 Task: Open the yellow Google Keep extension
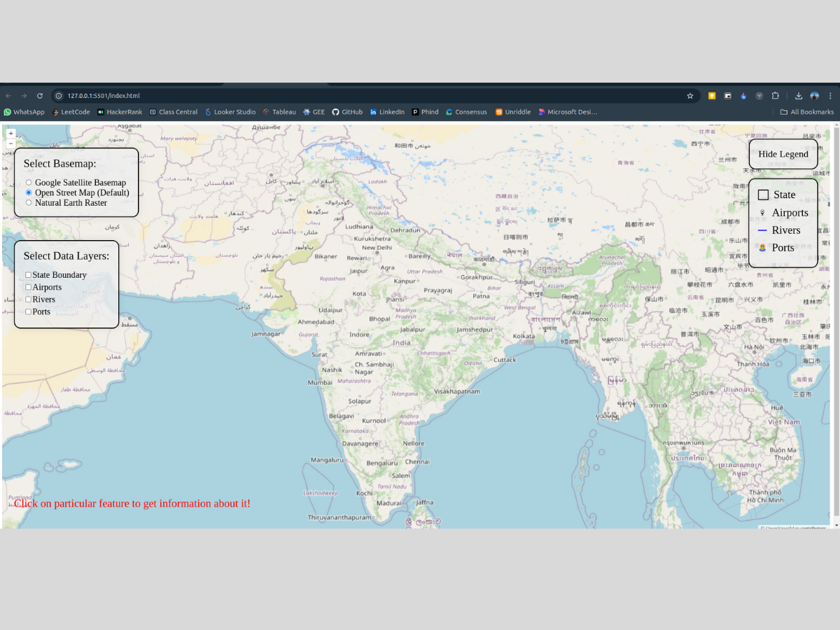712,96
